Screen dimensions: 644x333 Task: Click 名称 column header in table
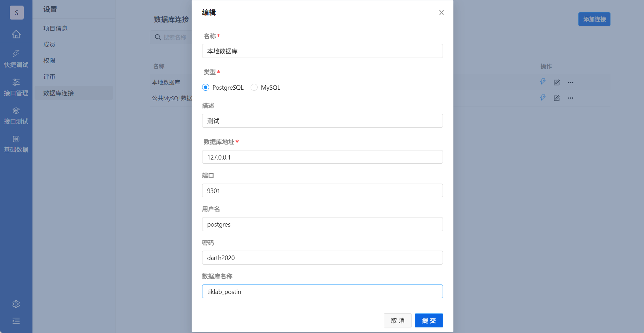[158, 66]
